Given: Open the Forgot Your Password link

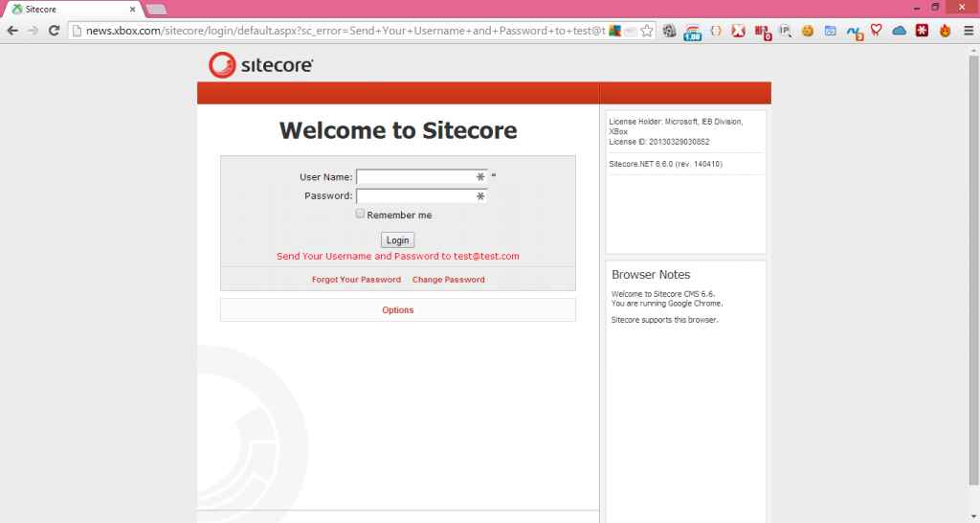Looking at the screenshot, I should click(356, 280).
